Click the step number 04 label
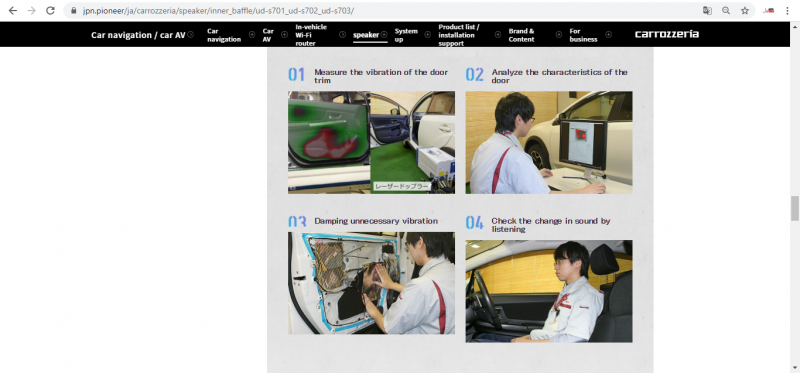 pos(474,222)
